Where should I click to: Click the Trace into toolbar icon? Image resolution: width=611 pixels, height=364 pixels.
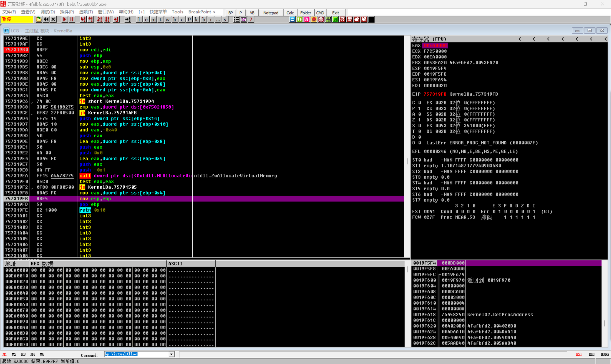(x=100, y=19)
